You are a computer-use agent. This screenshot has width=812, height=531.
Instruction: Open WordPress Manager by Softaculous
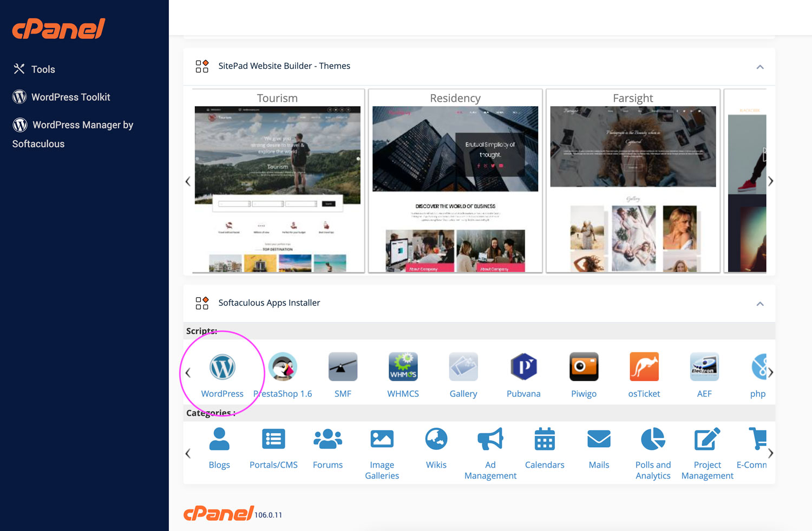coord(82,125)
